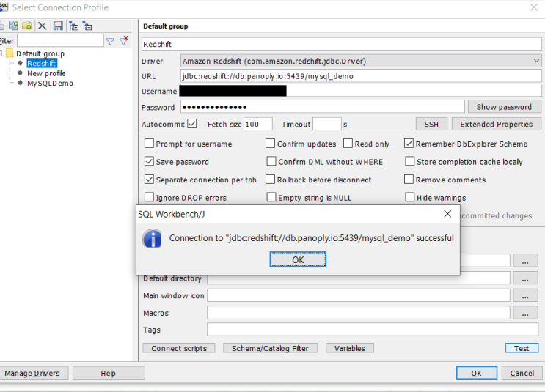Click the copy profile toolbar icon
Screen dimensions: 545x392
[x=13, y=26]
